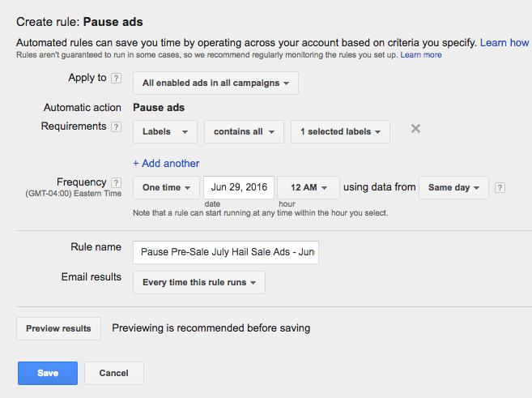Open the Labels requirement dropdown
532x398 pixels.
tap(165, 132)
